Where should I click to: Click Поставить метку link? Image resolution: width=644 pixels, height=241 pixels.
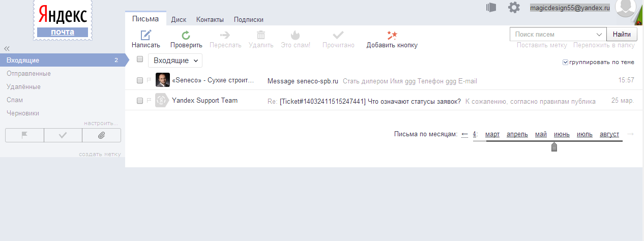542,45
